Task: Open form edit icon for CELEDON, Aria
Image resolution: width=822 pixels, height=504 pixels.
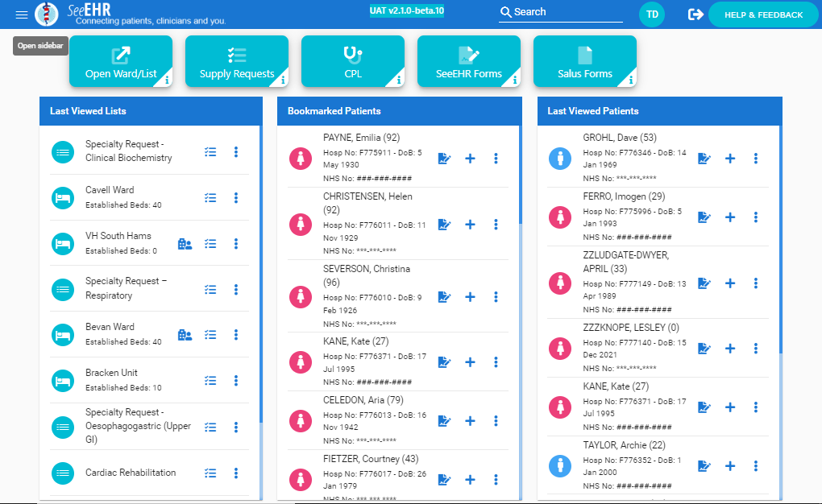Action: pyautogui.click(x=444, y=421)
